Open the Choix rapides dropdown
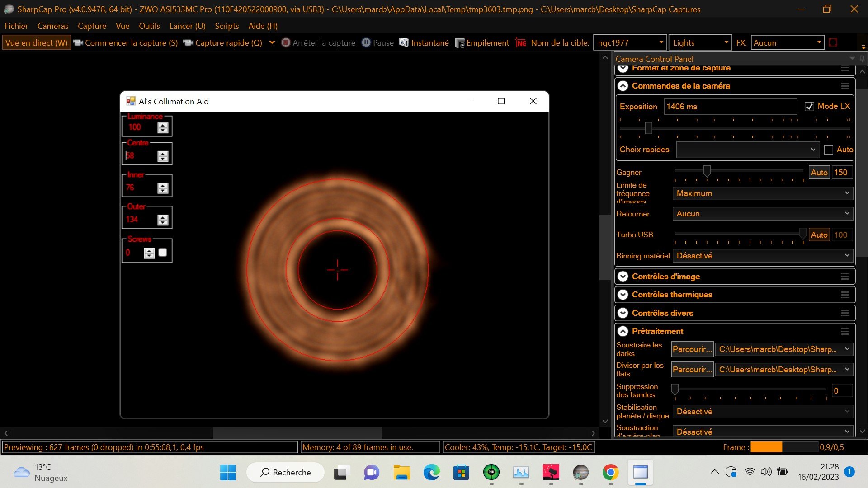868x488 pixels. [748, 150]
